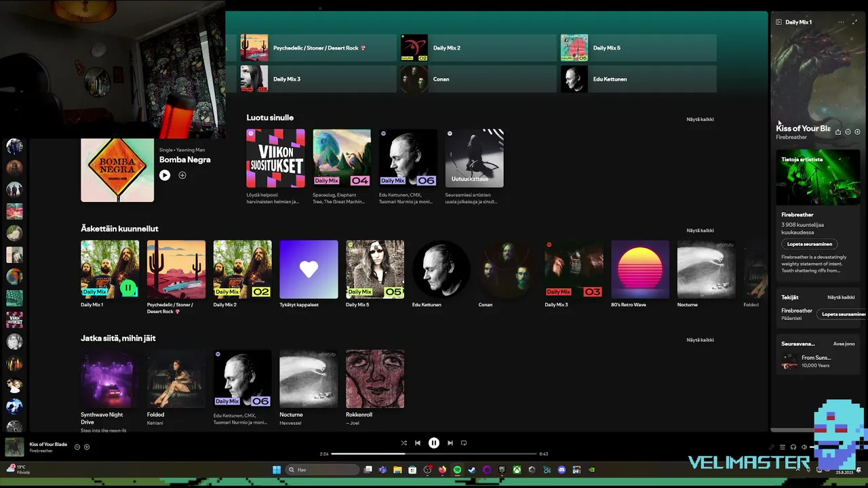Show all in Äskettäin kuunnellut section
Viewport: 868px width, 488px height.
point(700,230)
